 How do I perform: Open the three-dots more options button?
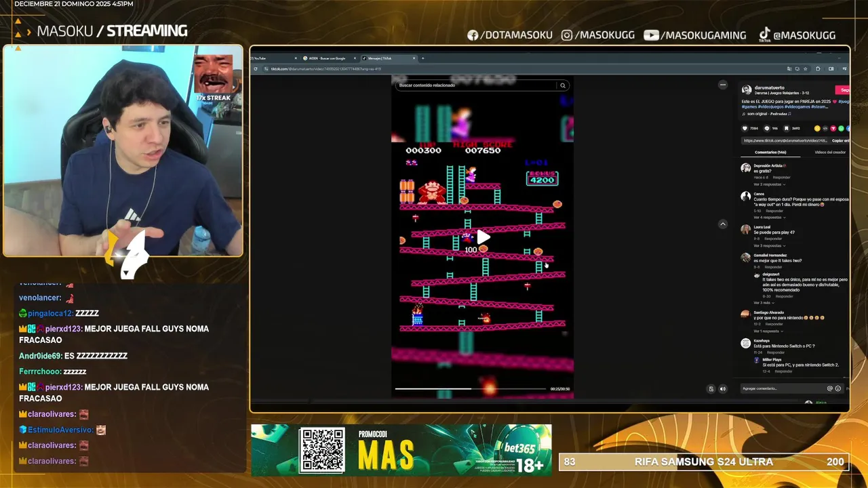pyautogui.click(x=723, y=85)
